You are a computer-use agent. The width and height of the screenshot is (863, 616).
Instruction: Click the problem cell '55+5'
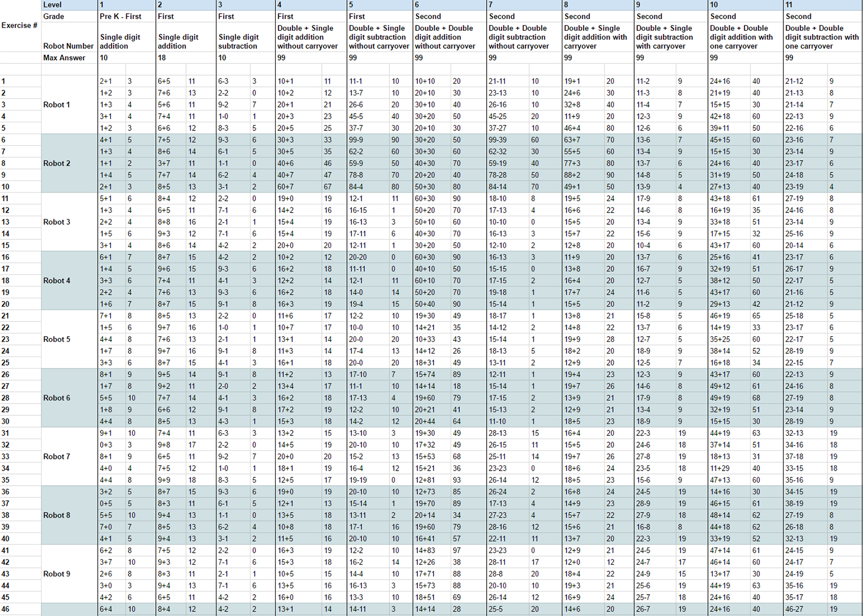(583, 152)
